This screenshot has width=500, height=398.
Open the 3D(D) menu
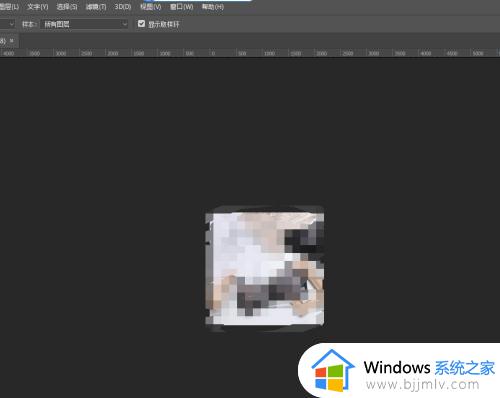123,7
